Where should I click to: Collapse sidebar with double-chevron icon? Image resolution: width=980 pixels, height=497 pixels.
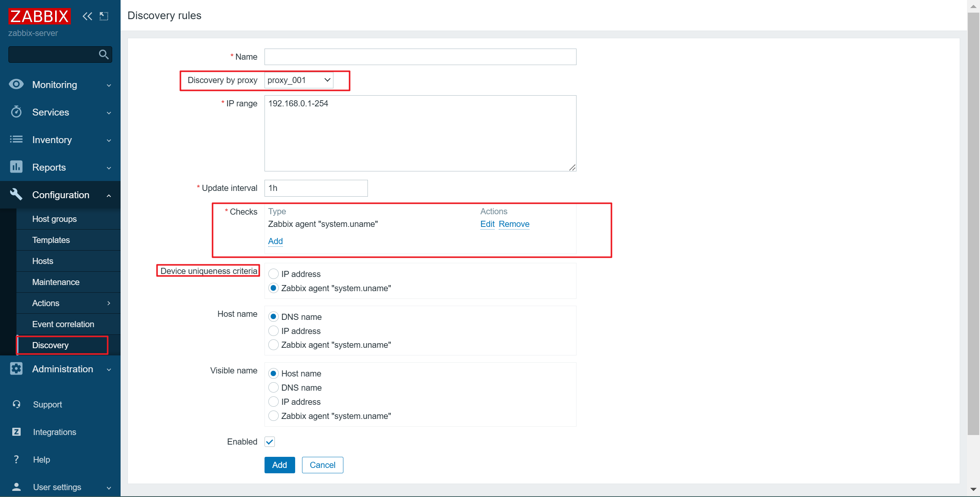coord(87,16)
